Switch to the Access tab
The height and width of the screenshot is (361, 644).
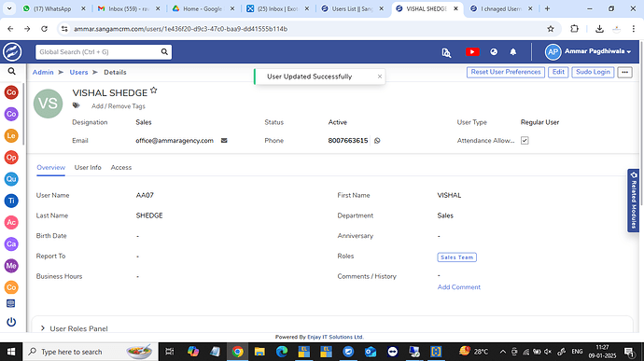(121, 168)
